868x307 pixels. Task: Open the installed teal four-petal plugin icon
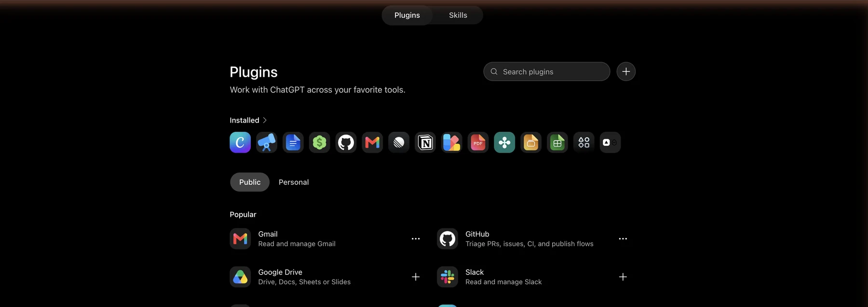pyautogui.click(x=504, y=142)
